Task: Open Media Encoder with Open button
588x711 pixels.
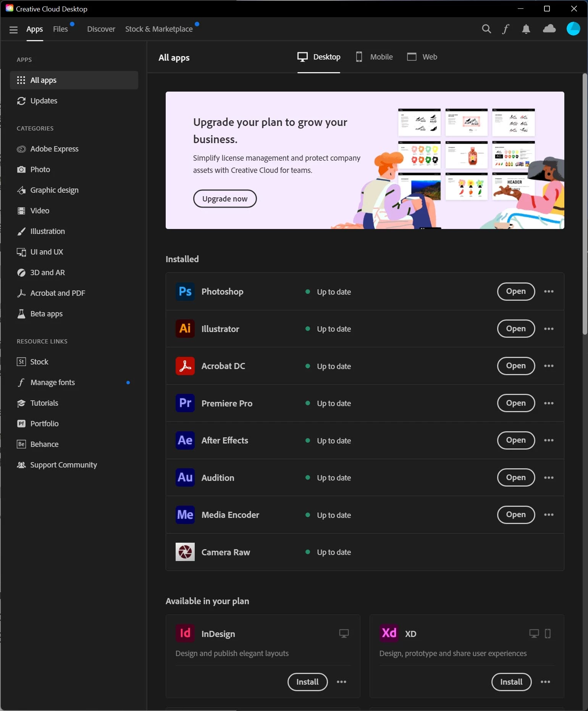Action: click(516, 515)
